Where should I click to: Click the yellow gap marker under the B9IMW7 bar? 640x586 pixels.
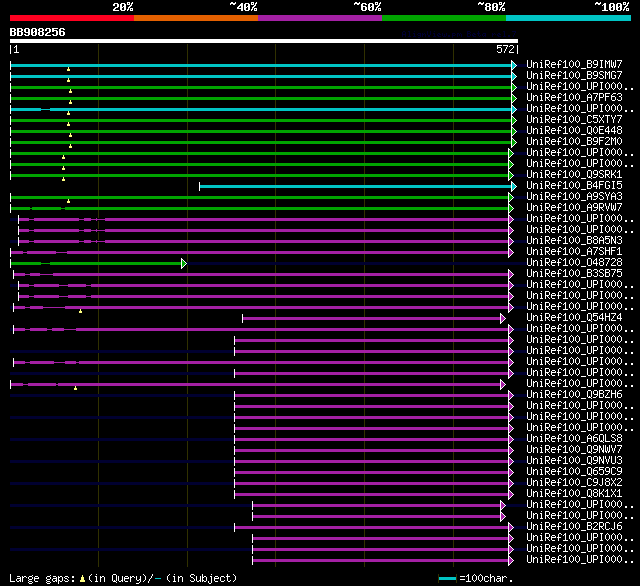[69, 69]
